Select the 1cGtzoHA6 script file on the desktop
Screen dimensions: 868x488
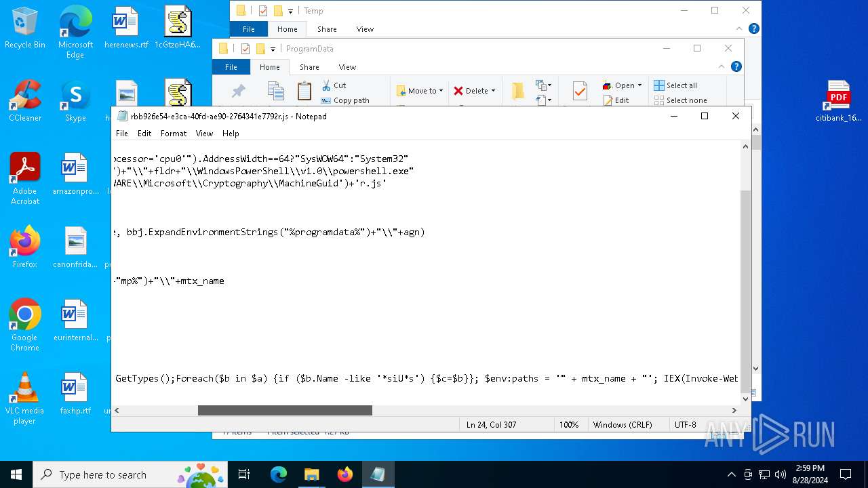click(x=178, y=28)
